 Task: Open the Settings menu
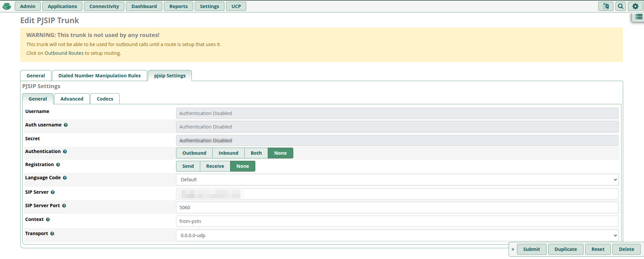209,6
